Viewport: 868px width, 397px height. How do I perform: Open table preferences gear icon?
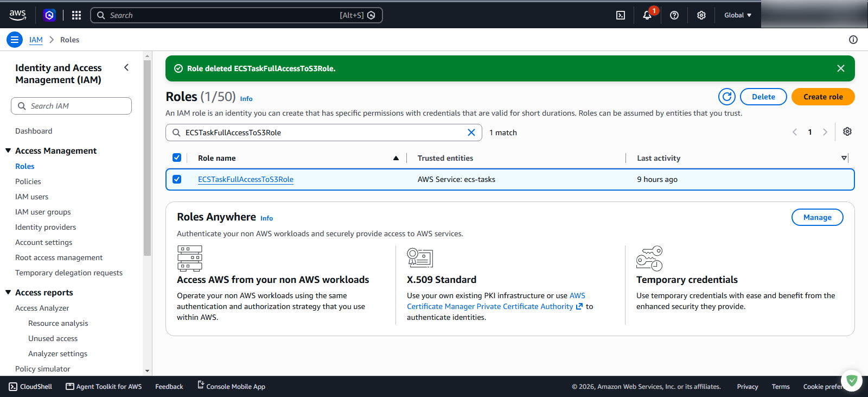coord(847,131)
